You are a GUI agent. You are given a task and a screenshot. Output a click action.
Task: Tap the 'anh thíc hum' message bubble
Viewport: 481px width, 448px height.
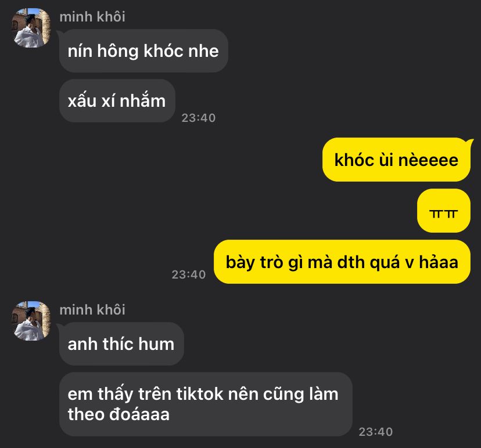coord(121,344)
